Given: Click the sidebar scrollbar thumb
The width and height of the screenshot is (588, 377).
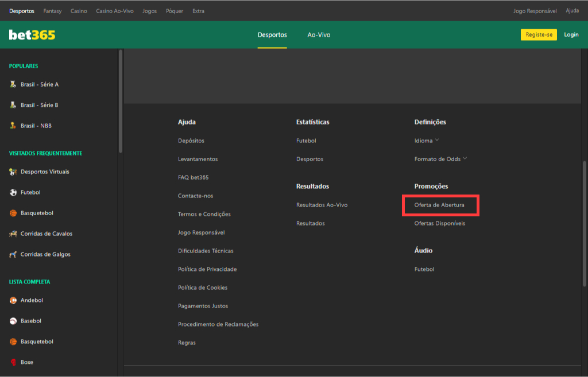Looking at the screenshot, I should 121,101.
